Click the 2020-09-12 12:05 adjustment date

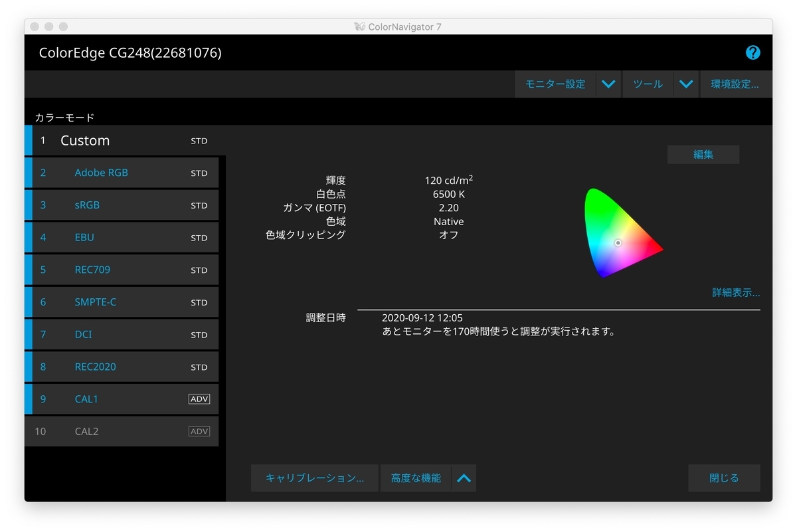[422, 318]
